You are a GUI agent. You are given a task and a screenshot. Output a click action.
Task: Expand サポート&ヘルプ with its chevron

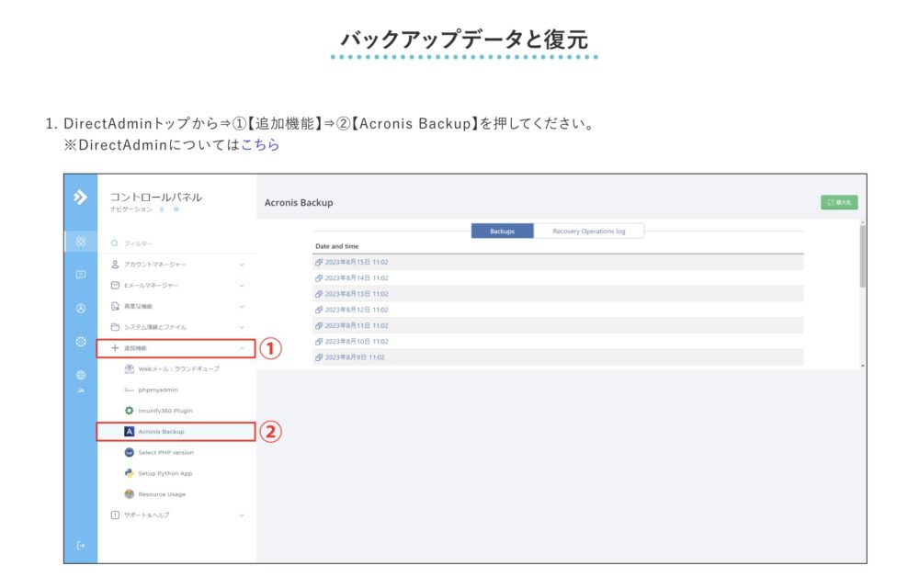[x=242, y=515]
